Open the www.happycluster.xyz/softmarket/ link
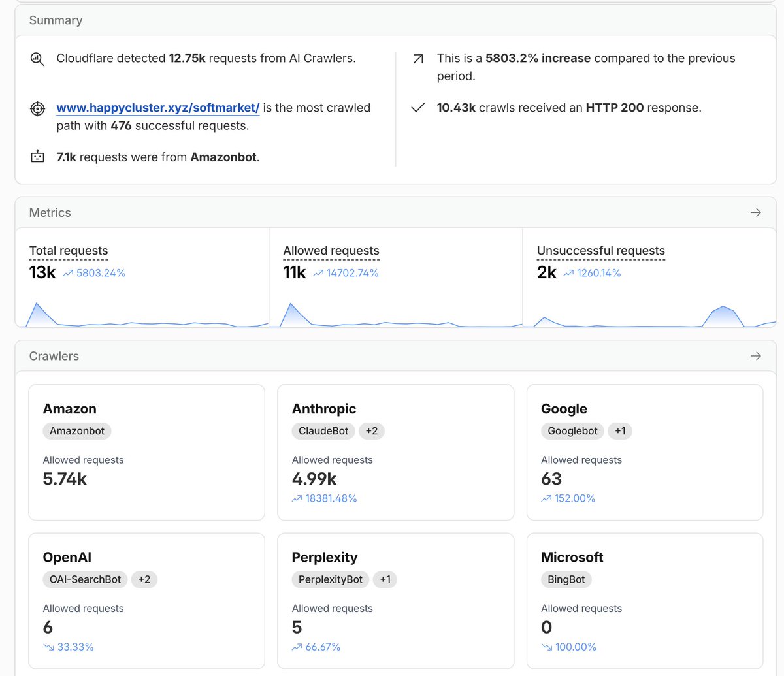Viewport: 784px width, 676px height. 158,108
